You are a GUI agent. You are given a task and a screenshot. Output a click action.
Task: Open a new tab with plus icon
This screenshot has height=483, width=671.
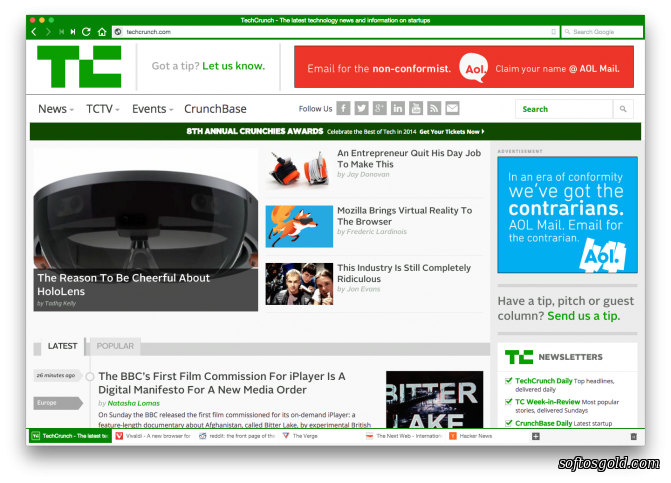click(x=535, y=436)
